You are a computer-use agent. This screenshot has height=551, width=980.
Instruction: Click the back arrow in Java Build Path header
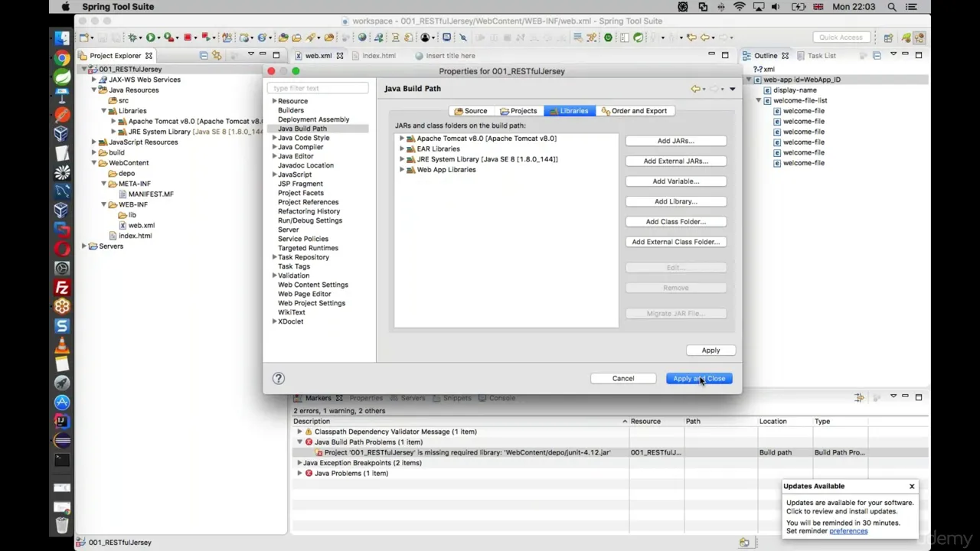pyautogui.click(x=695, y=89)
